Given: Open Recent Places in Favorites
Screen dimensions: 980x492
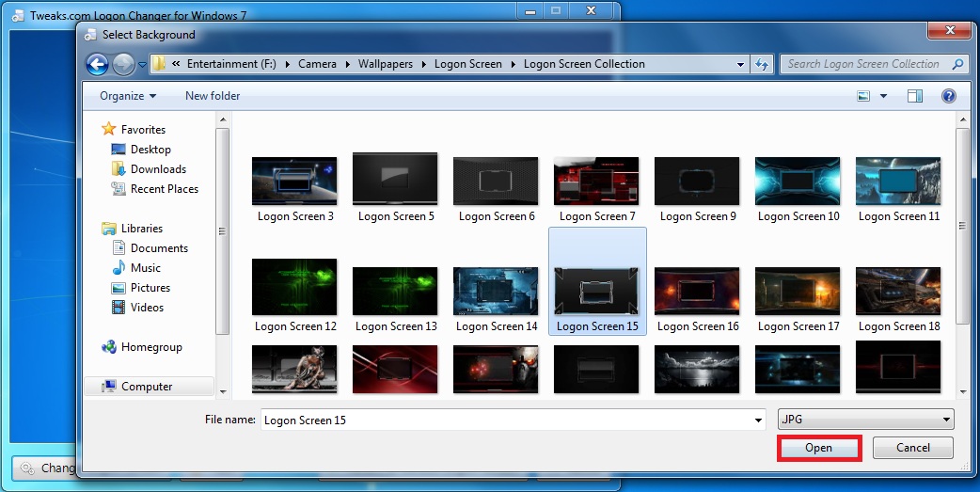Looking at the screenshot, I should click(165, 189).
